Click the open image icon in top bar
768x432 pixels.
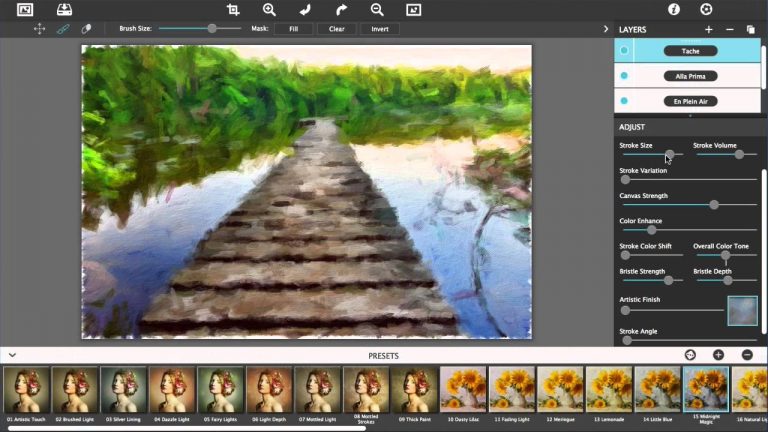pyautogui.click(x=25, y=10)
